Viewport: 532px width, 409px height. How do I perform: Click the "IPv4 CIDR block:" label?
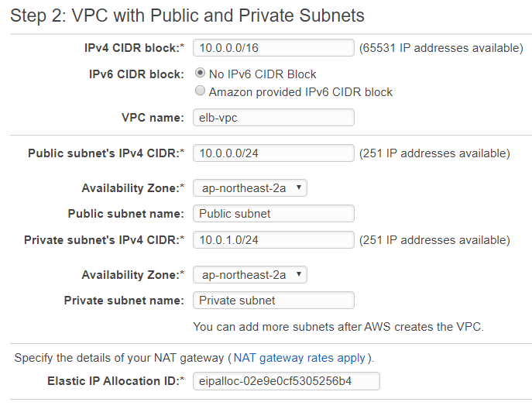click(x=135, y=48)
